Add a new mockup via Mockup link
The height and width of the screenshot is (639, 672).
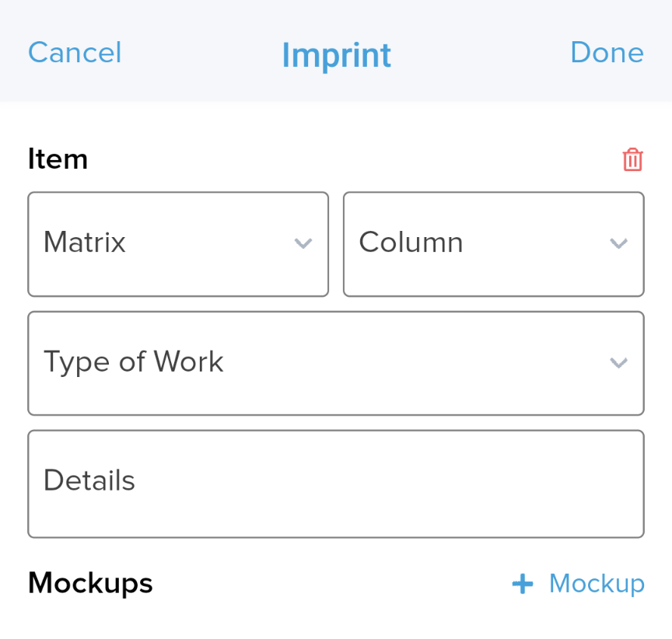coord(579,584)
